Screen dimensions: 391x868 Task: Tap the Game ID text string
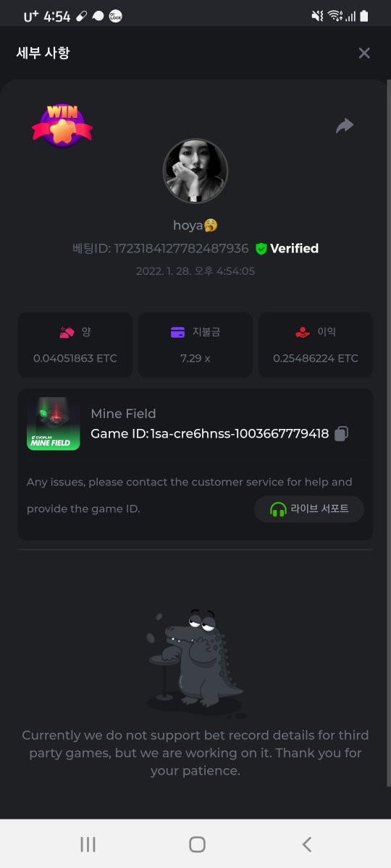pos(210,433)
